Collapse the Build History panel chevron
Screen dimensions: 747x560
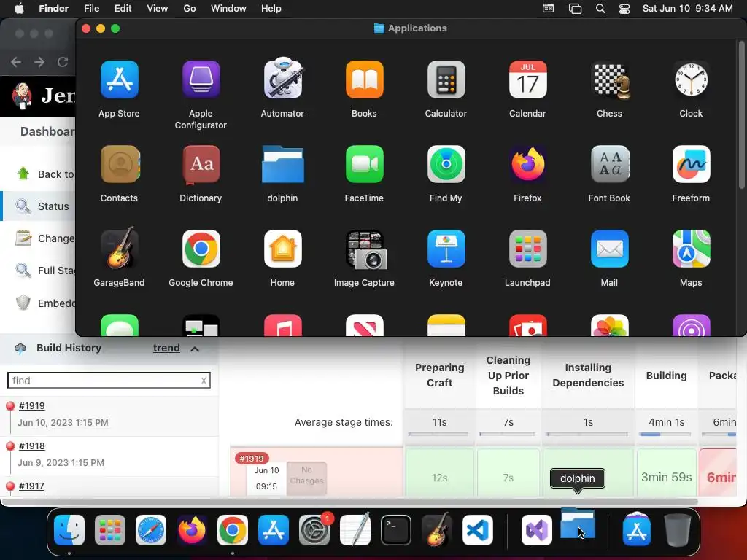point(194,349)
